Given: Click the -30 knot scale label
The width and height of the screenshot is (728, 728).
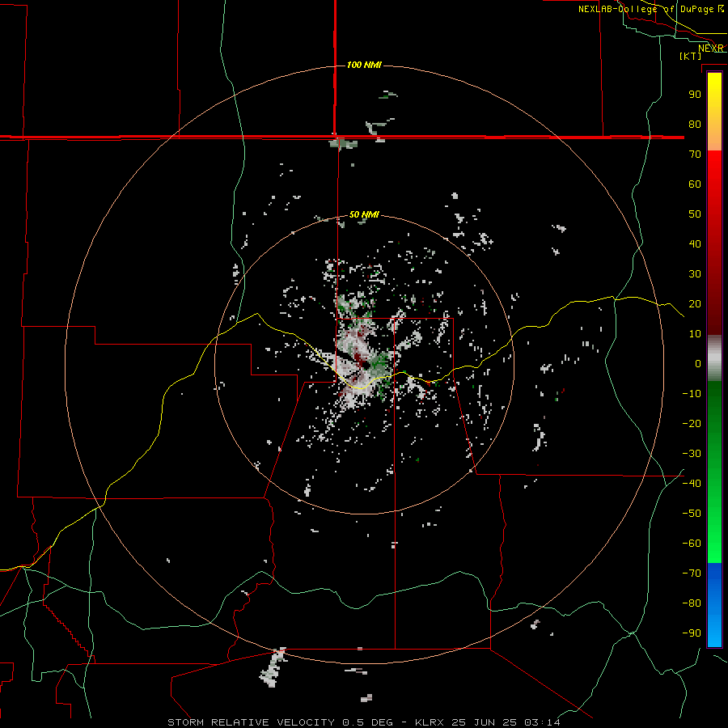Looking at the screenshot, I should click(692, 454).
